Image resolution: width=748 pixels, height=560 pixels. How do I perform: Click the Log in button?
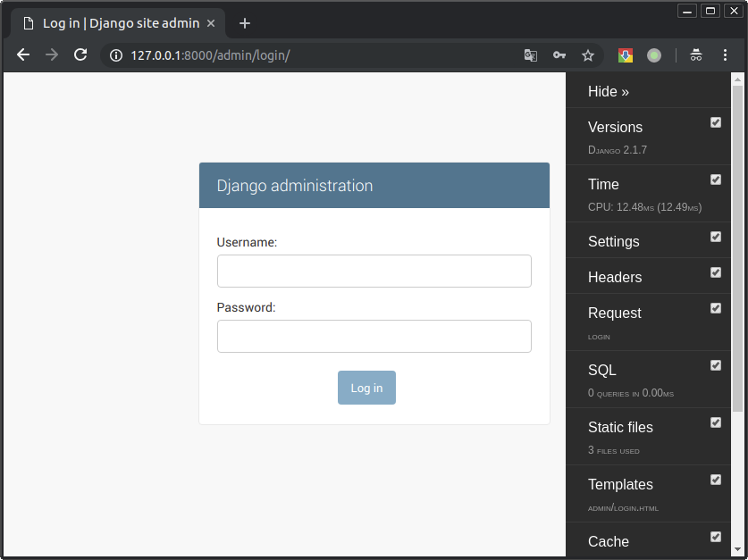point(366,388)
